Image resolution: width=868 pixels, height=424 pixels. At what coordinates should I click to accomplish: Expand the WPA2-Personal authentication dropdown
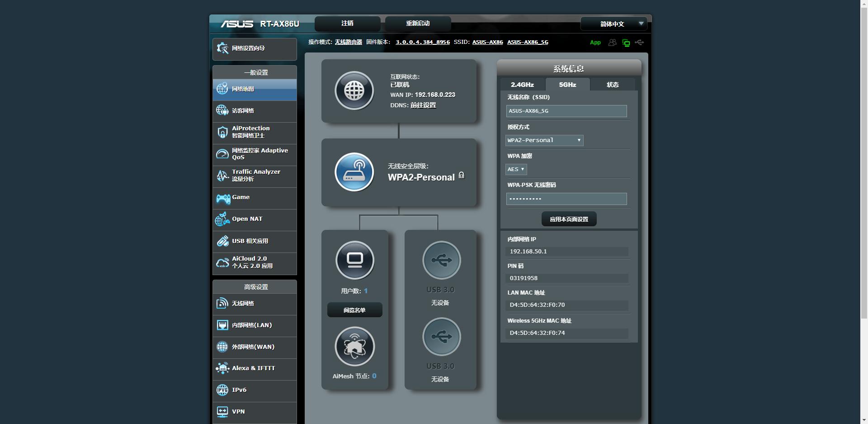point(544,140)
